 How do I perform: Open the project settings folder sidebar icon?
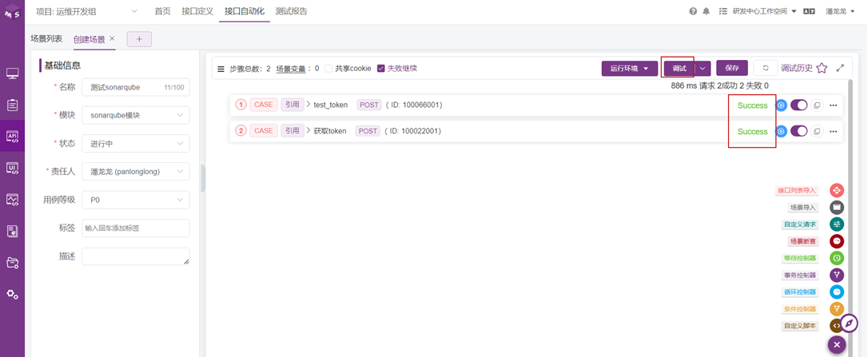(x=12, y=262)
